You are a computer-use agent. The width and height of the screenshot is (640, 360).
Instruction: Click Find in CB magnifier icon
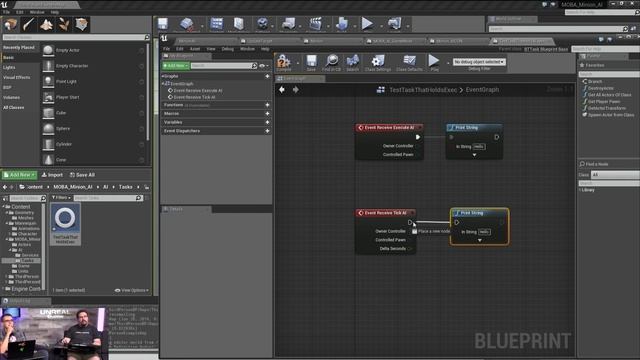click(x=331, y=63)
